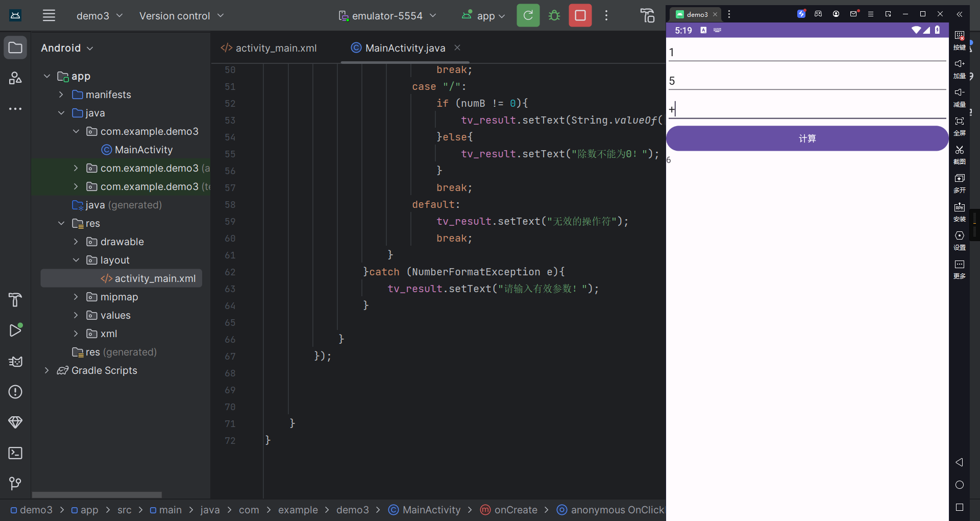Open the Android project view dropdown

point(67,48)
